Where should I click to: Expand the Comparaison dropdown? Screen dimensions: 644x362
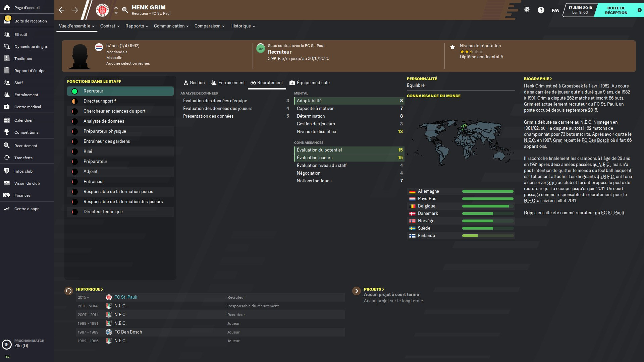(209, 26)
